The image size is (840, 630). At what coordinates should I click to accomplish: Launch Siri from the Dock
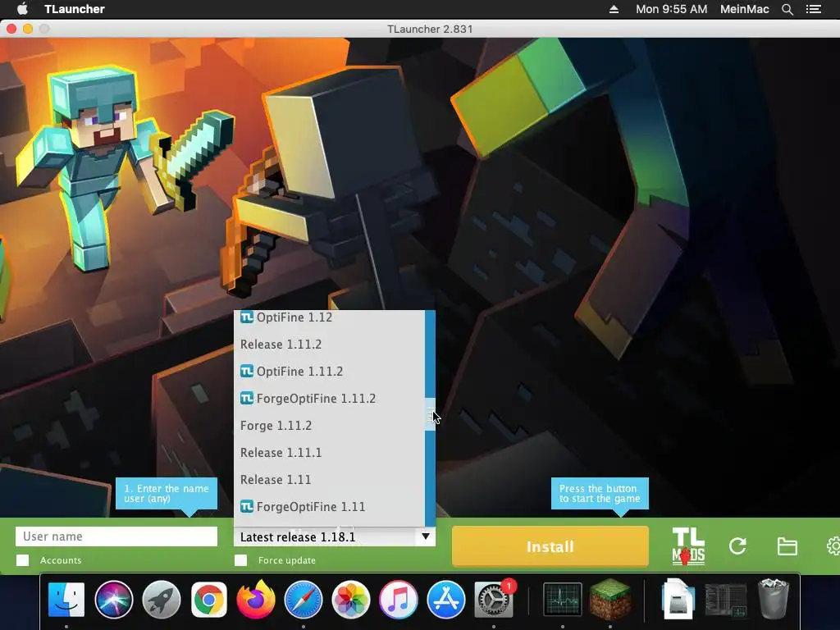coord(113,600)
